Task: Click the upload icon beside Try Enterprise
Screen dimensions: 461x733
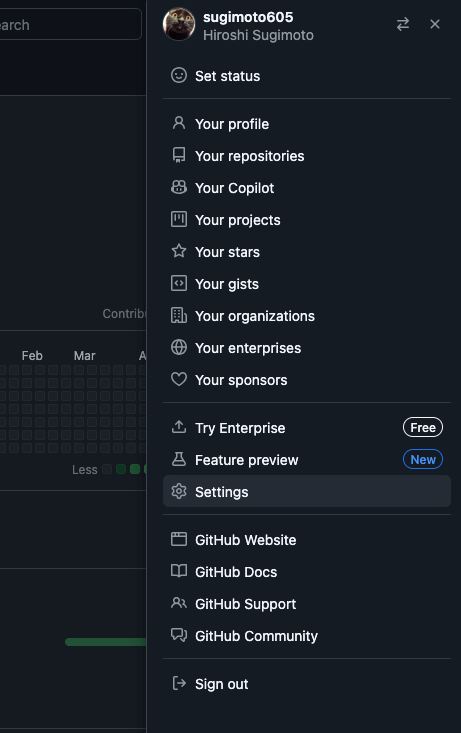Action: click(x=179, y=427)
